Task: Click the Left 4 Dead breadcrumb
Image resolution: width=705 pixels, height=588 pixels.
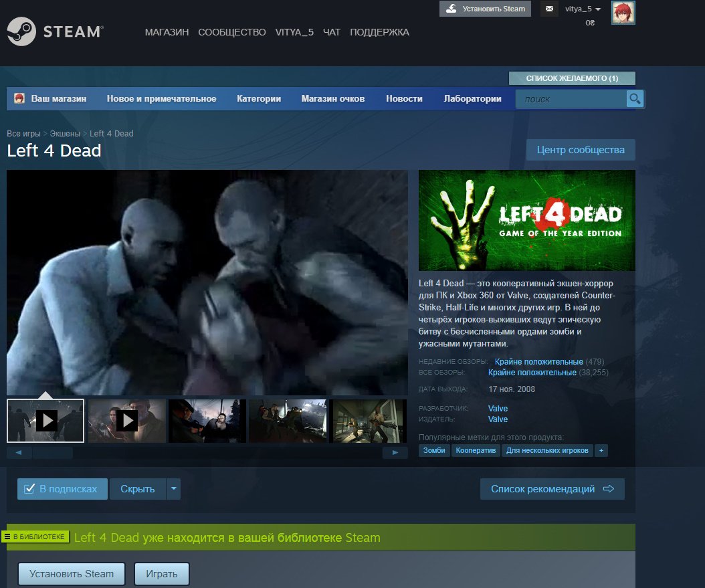Action: pos(112,134)
